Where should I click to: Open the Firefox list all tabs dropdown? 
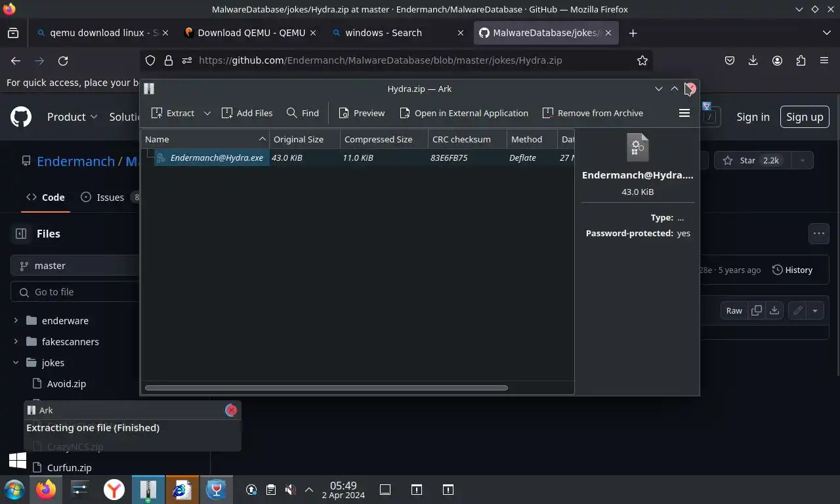(826, 33)
